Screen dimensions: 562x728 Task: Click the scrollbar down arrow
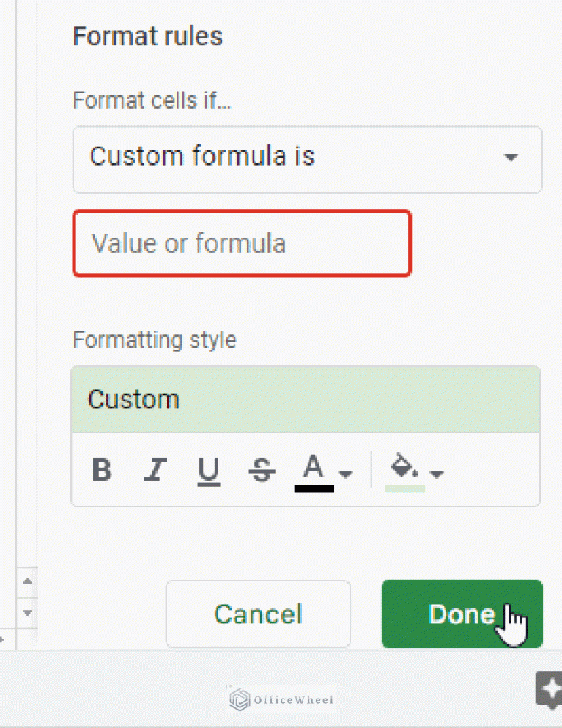tap(26, 612)
